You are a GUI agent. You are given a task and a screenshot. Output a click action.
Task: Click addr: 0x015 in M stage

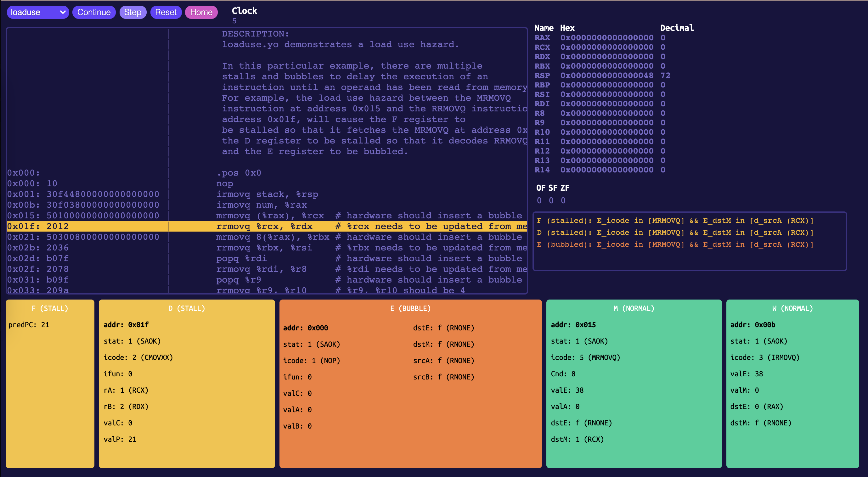point(573,325)
